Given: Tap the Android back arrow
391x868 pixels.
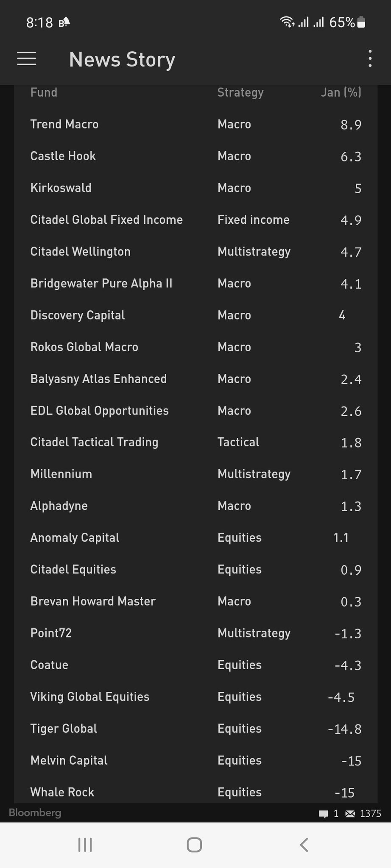Looking at the screenshot, I should click(304, 845).
